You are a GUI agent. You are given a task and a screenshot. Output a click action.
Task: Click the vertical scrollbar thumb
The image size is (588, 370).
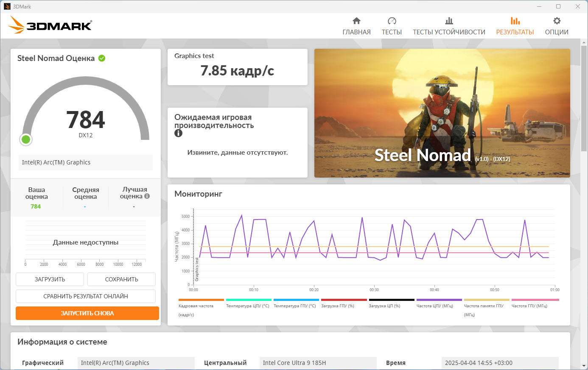point(584,97)
